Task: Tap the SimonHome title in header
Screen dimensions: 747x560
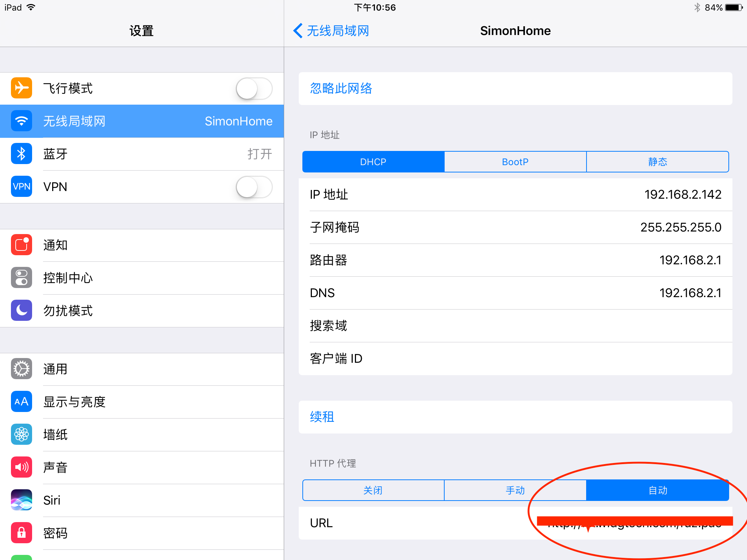Action: (515, 31)
